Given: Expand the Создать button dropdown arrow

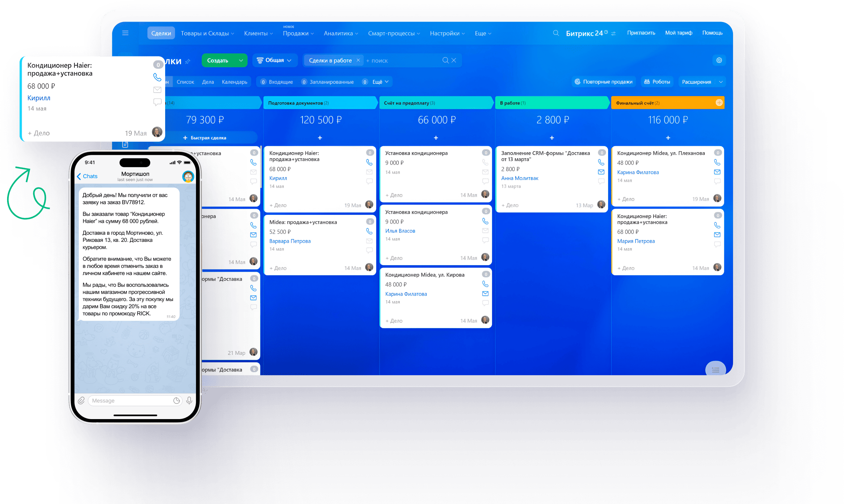Looking at the screenshot, I should click(241, 60).
